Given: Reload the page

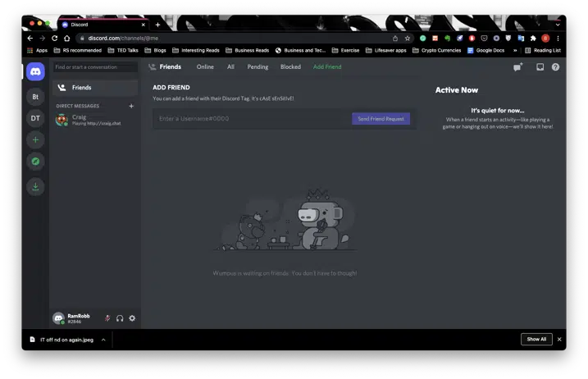Looking at the screenshot, I should point(55,38).
